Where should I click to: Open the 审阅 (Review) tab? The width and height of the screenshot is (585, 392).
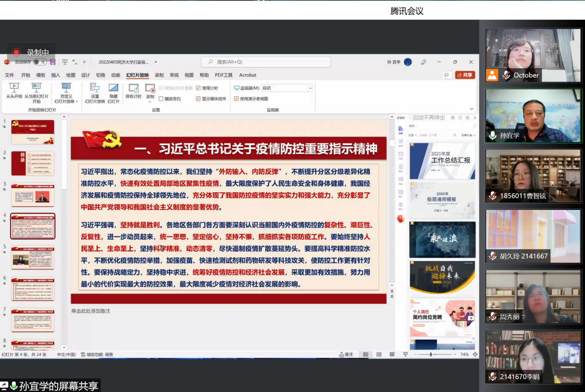click(x=174, y=75)
